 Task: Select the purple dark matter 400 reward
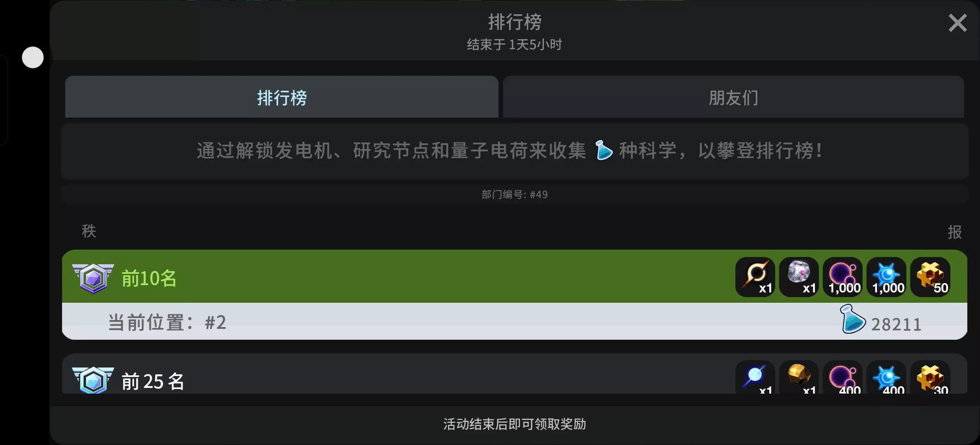click(843, 377)
